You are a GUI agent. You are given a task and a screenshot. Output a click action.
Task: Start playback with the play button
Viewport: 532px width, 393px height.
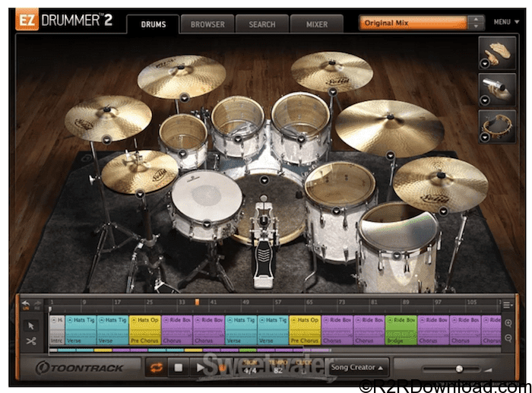pos(200,368)
